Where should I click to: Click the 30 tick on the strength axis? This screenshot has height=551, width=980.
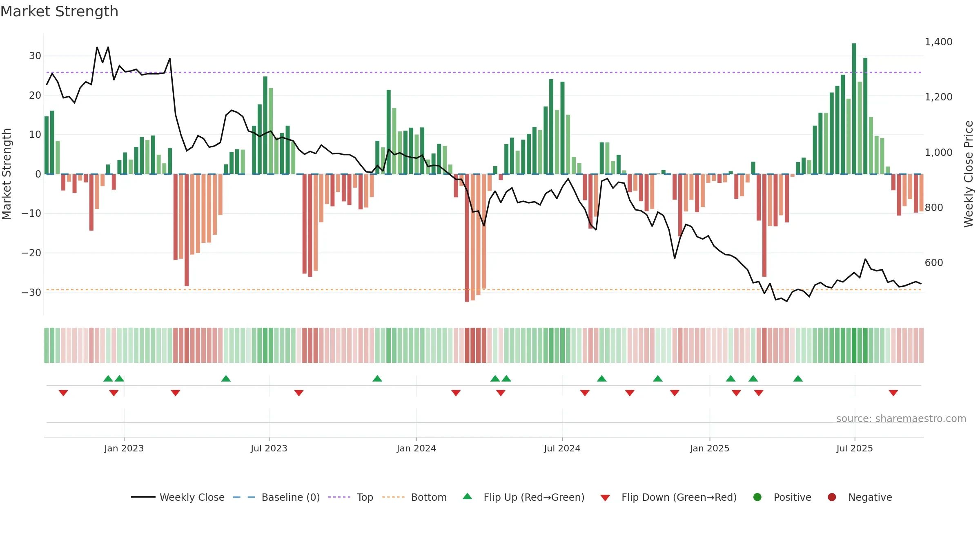[35, 56]
